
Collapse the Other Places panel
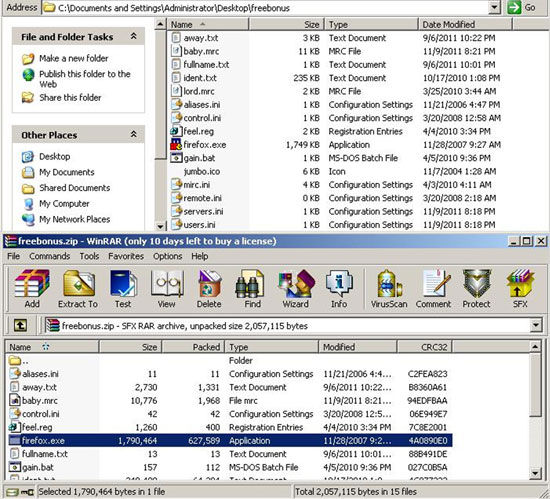[134, 134]
